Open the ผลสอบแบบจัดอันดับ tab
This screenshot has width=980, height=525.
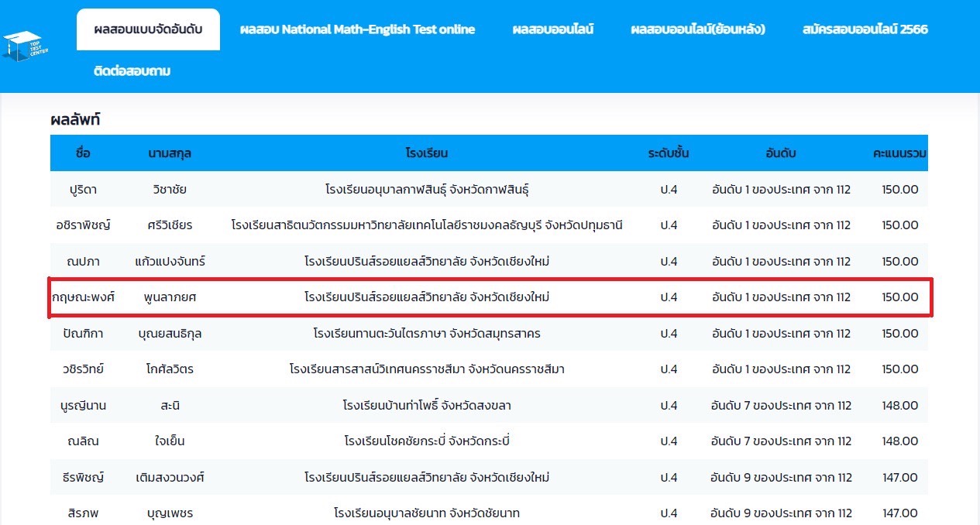click(x=148, y=29)
